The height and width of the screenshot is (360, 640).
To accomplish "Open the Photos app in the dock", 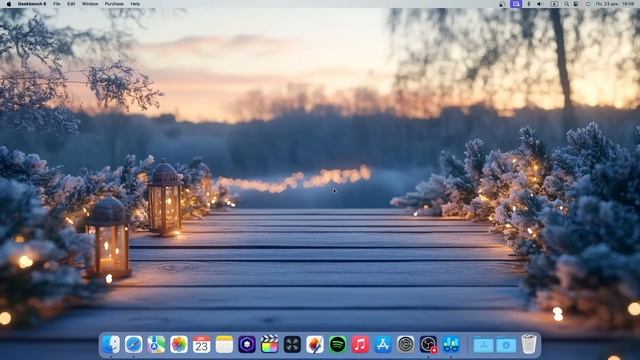I will click(179, 344).
